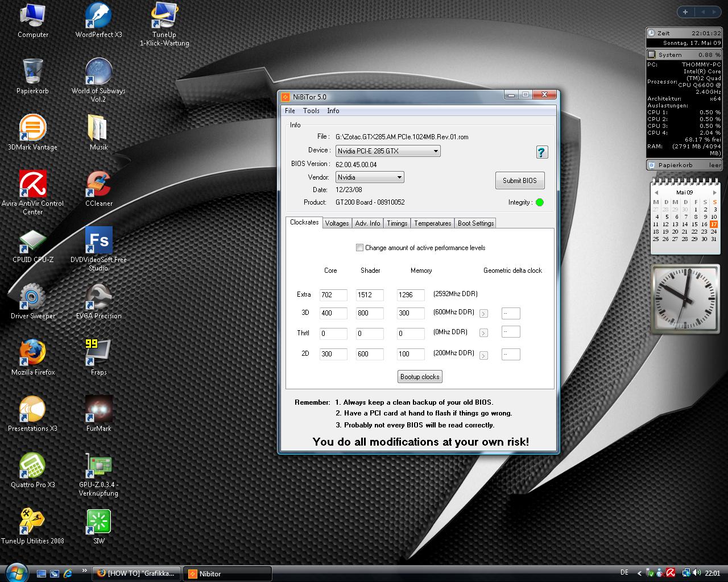Switch to the Temperatures tab
The width and height of the screenshot is (728, 582).
tap(432, 223)
